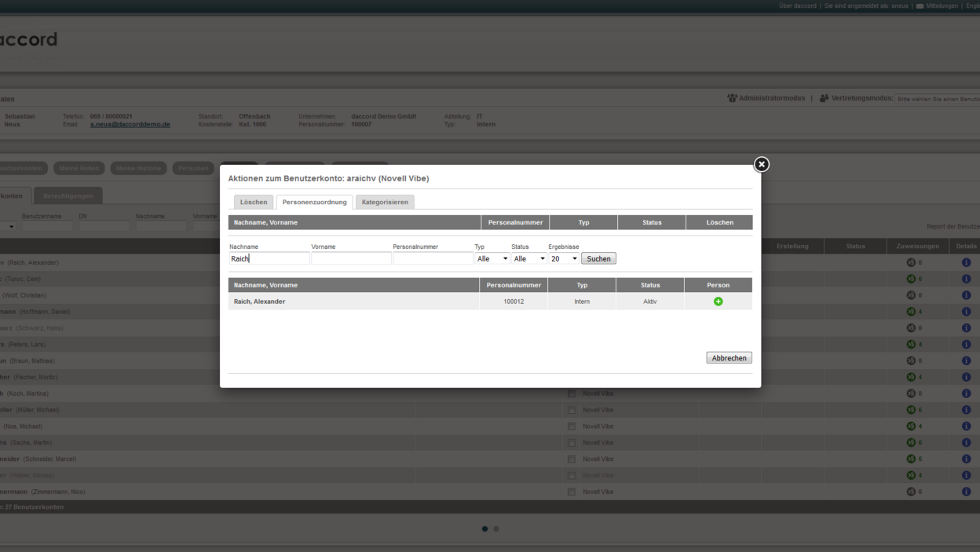This screenshot has width=980, height=552.
Task: Open details info icon for Wolf, Christian account
Action: click(966, 295)
